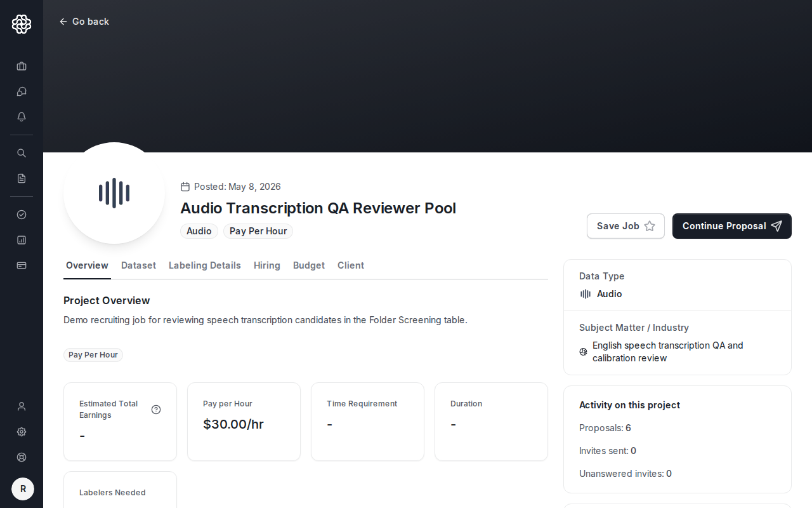The width and height of the screenshot is (812, 508).
Task: Switch to the Dataset tab
Action: click(x=138, y=265)
